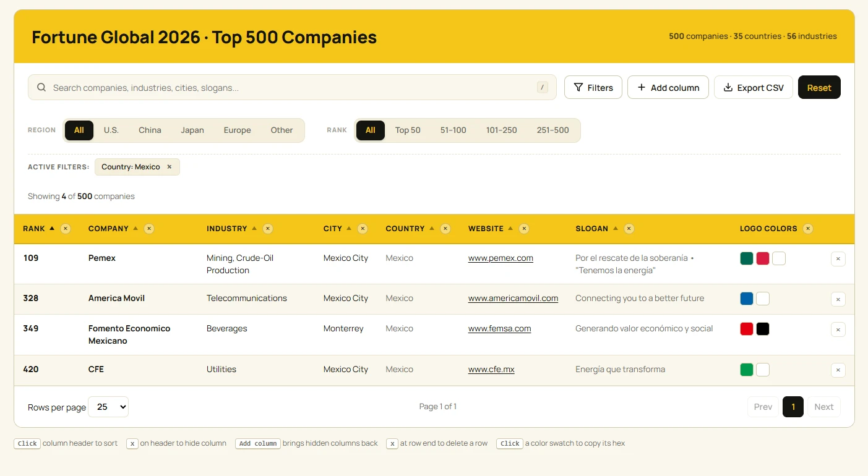Open www.cfe.mx link
The width and height of the screenshot is (868, 476).
click(x=491, y=369)
